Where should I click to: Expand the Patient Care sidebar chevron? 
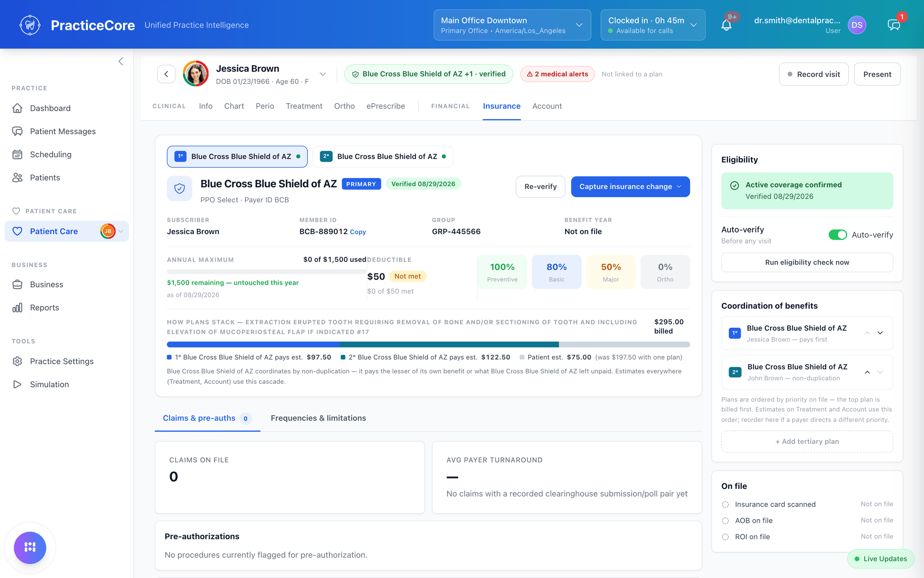[121, 231]
